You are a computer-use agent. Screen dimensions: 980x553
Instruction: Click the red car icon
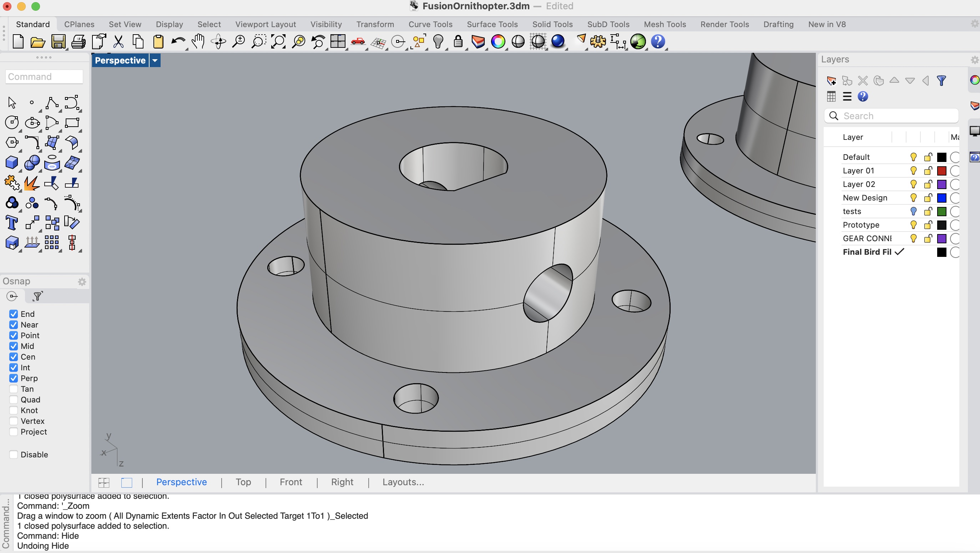[358, 41]
